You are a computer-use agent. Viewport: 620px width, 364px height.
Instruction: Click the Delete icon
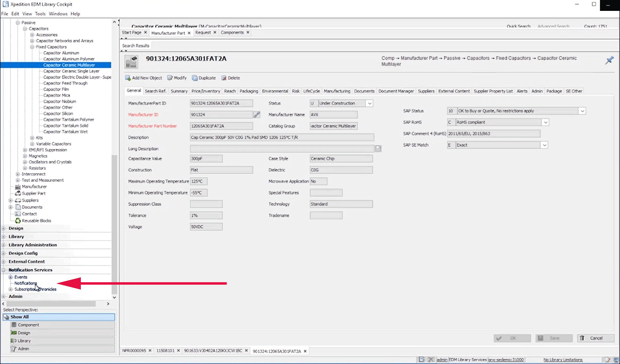pyautogui.click(x=224, y=78)
